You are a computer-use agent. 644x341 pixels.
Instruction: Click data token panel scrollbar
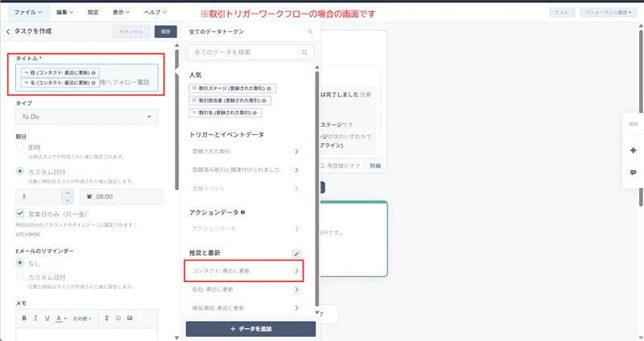point(317,189)
